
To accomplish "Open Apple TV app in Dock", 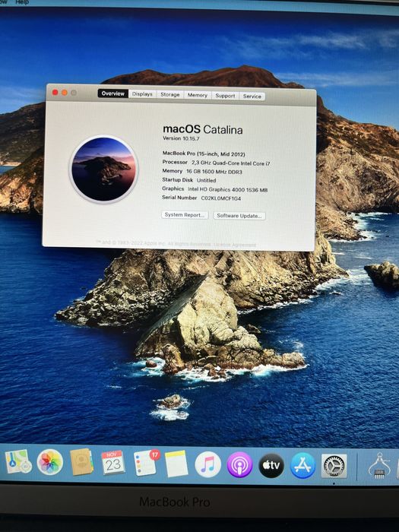I will click(271, 465).
